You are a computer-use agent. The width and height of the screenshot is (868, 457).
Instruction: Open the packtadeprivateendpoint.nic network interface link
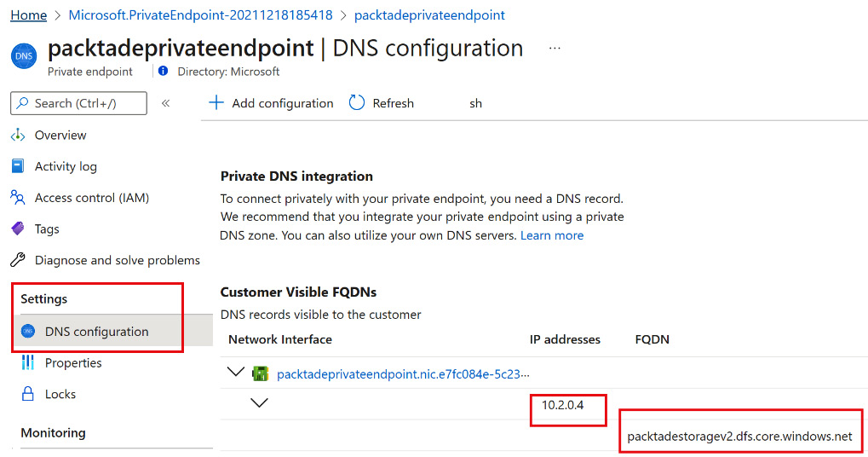click(405, 373)
